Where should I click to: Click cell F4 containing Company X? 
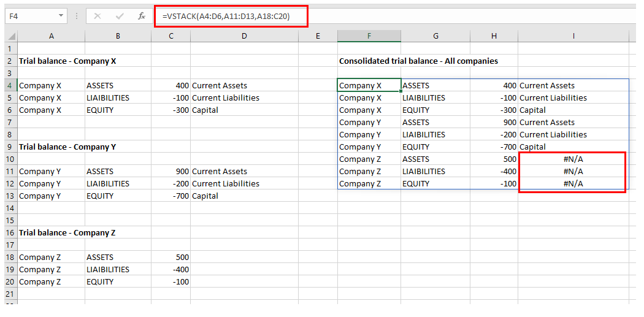point(369,85)
